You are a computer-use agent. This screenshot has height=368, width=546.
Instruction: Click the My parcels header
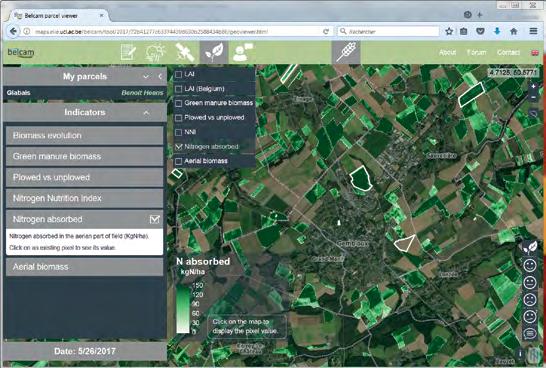[85, 76]
